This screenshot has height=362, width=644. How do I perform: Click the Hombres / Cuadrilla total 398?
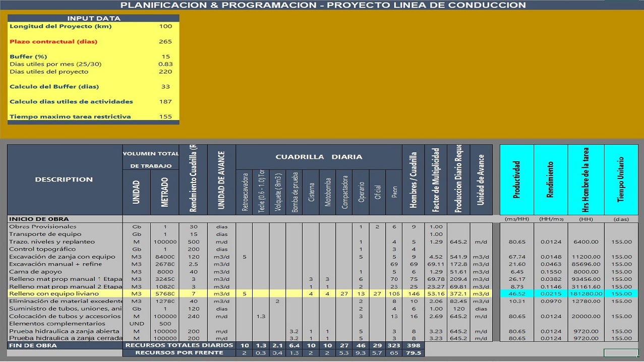pyautogui.click(x=414, y=345)
